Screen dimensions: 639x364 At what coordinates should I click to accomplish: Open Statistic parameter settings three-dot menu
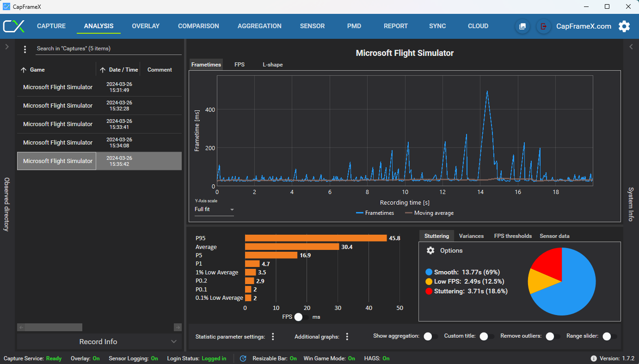(273, 337)
